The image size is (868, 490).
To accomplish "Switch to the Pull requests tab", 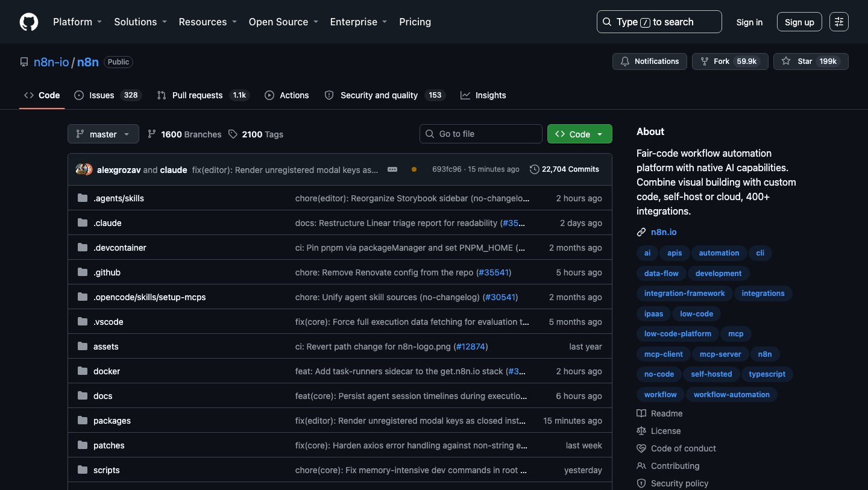I will click(x=203, y=95).
